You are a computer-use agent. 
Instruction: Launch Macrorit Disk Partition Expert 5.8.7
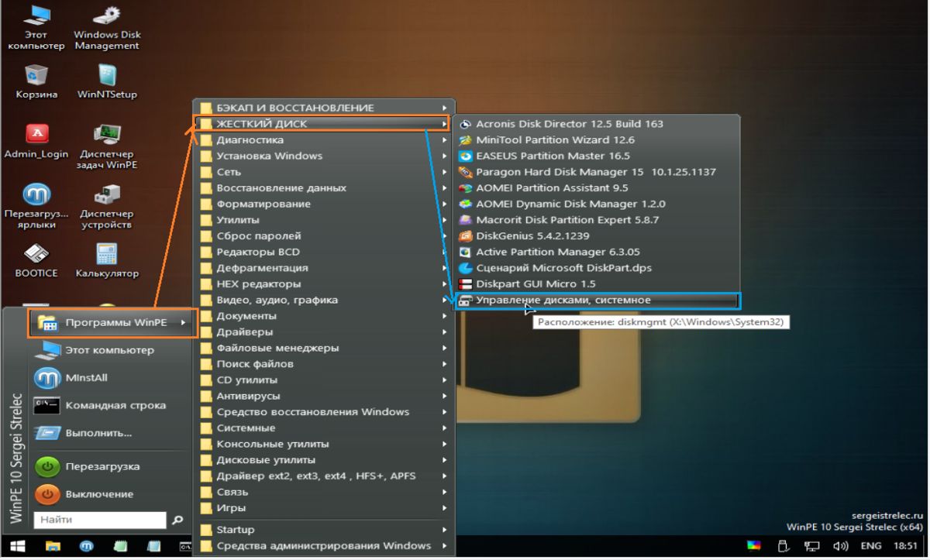click(596, 220)
